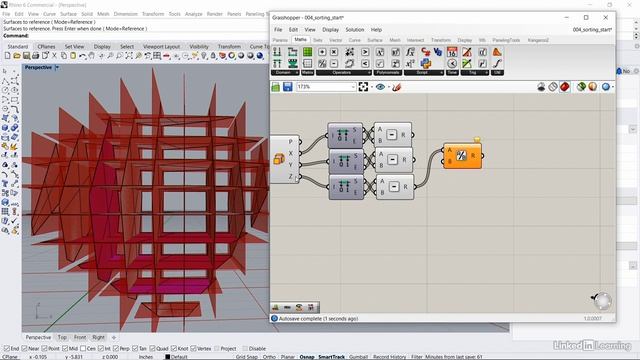
Task: Choose the Multiplication operator component icon
Action: 334,52
